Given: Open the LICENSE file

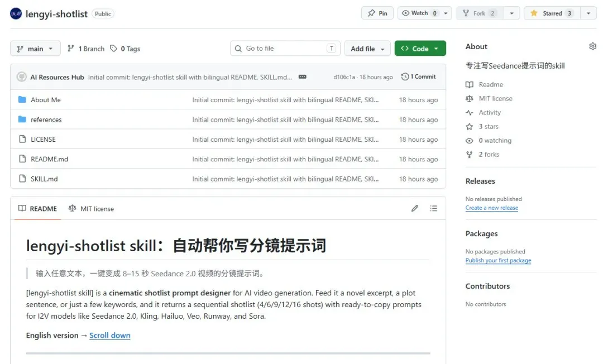Looking at the screenshot, I should (x=43, y=139).
